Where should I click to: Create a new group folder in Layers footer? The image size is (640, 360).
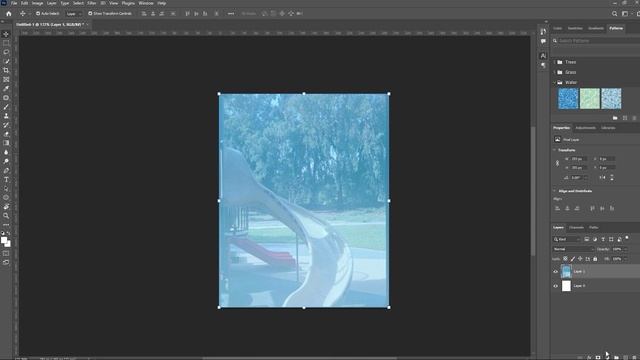pyautogui.click(x=616, y=358)
